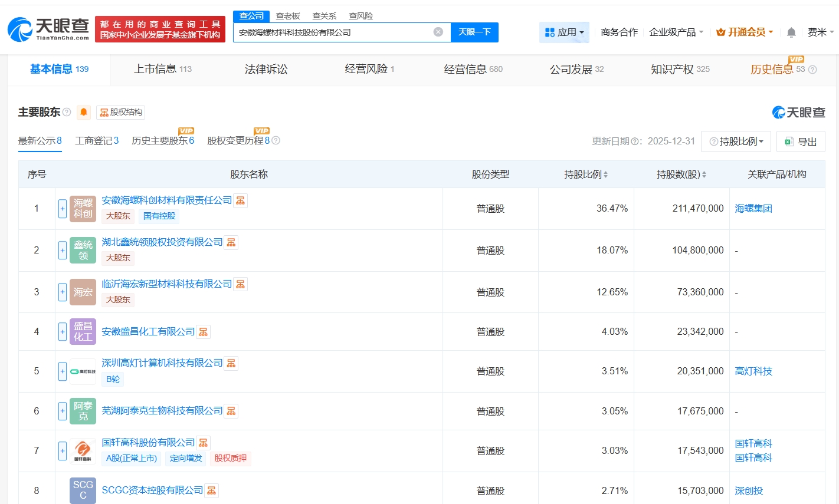Click the 导出 export button
839x504 pixels.
click(x=801, y=141)
